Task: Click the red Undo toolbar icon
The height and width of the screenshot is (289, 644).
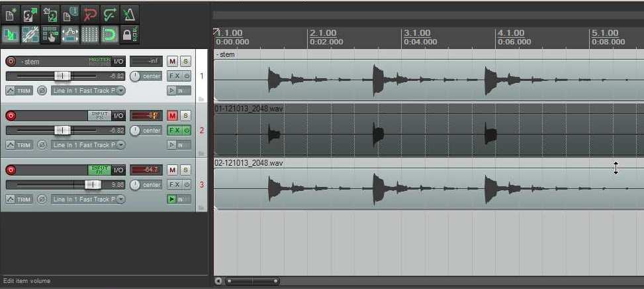Action: pyautogui.click(x=89, y=15)
